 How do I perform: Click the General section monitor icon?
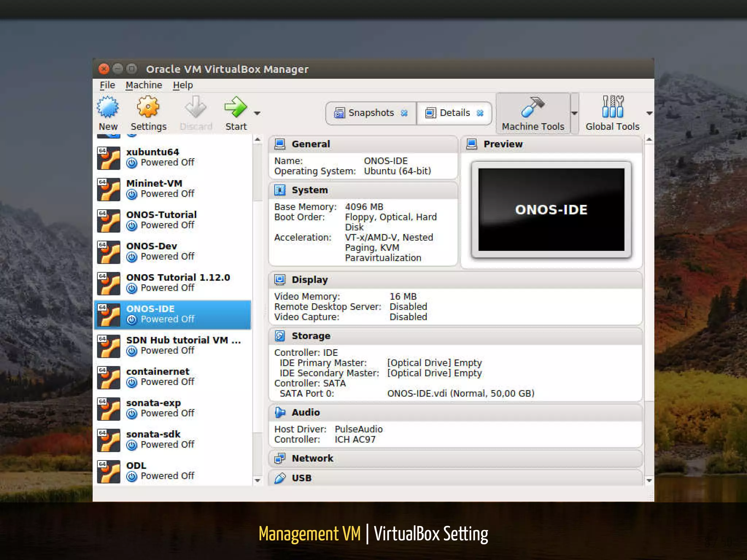tap(280, 144)
